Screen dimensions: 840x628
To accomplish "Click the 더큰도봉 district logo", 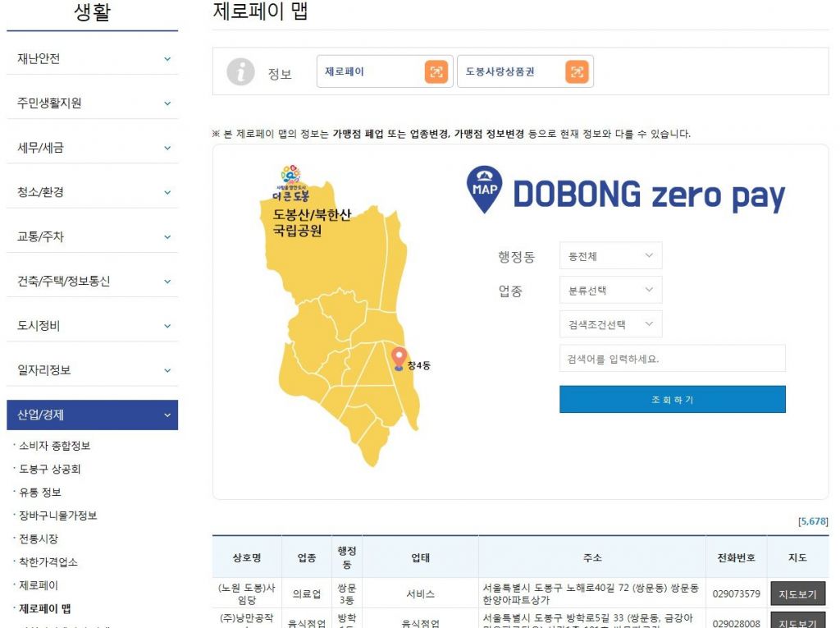I will click(x=290, y=183).
